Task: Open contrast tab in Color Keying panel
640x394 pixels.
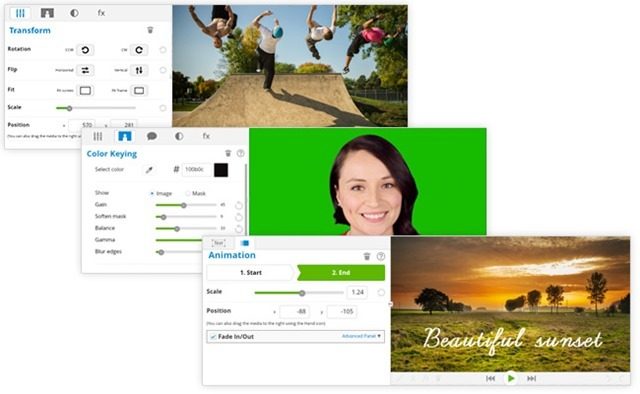Action: [179, 136]
